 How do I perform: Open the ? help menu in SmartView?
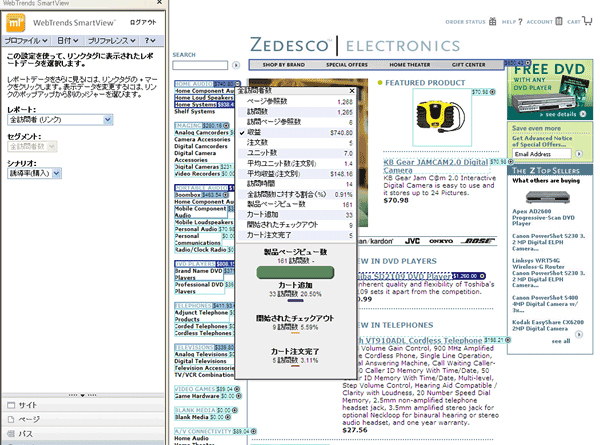[150, 40]
